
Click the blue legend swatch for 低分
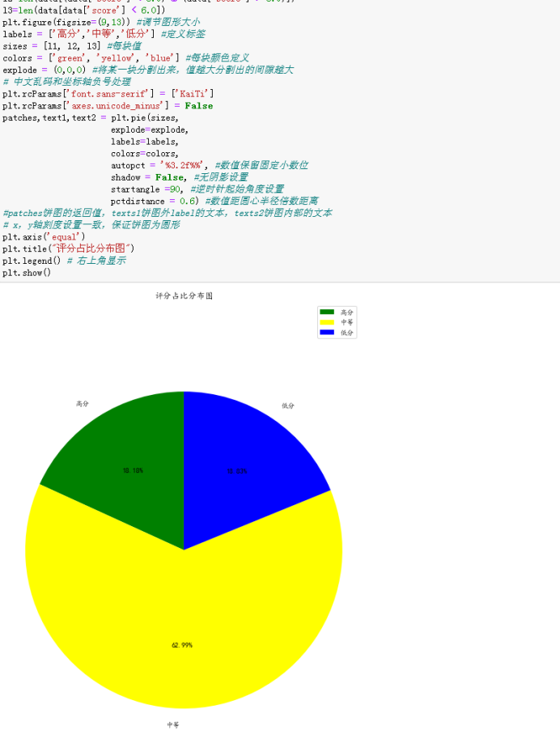[x=327, y=332]
